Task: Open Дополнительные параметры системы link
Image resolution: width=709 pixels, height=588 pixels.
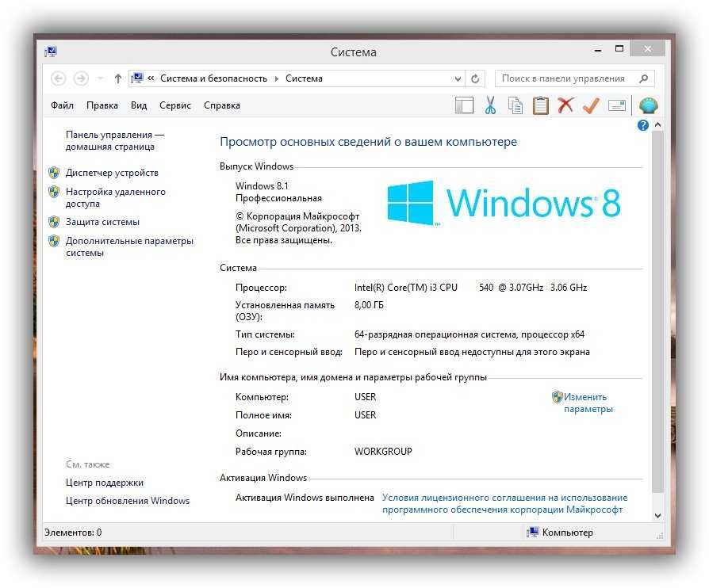Action: coord(129,246)
